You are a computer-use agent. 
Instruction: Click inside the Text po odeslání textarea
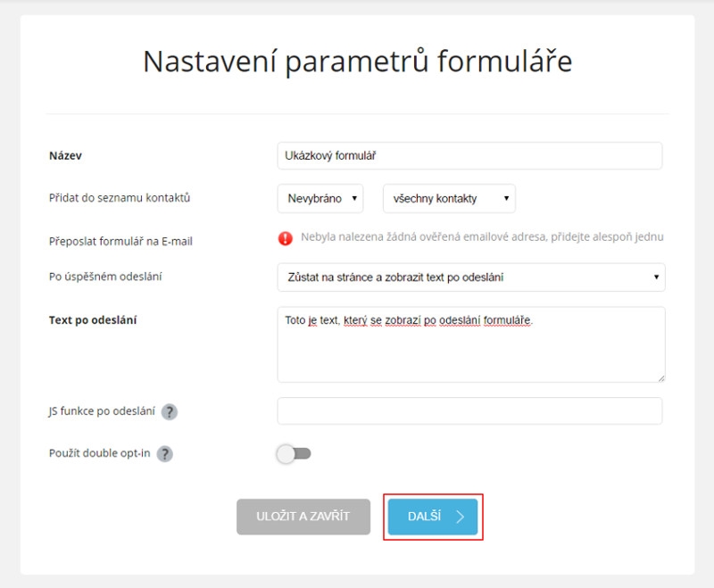(471, 344)
